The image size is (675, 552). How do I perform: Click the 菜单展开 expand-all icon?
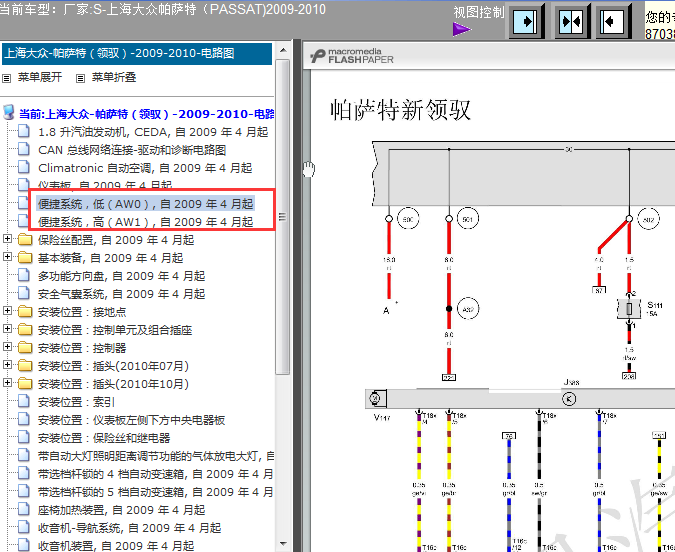[6, 78]
